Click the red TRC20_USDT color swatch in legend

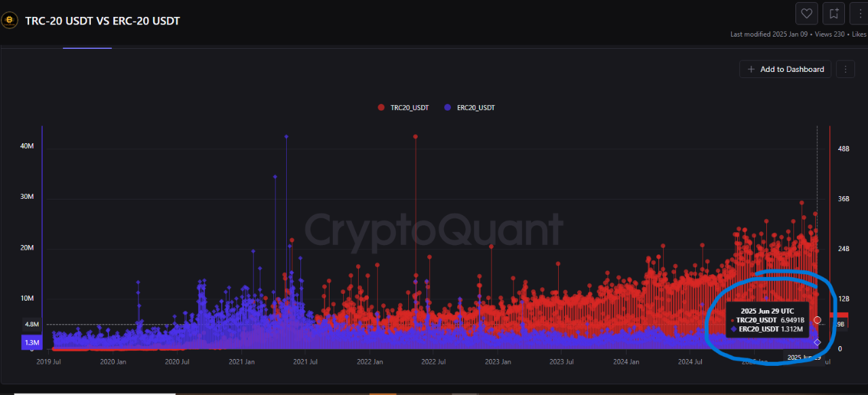(x=380, y=107)
